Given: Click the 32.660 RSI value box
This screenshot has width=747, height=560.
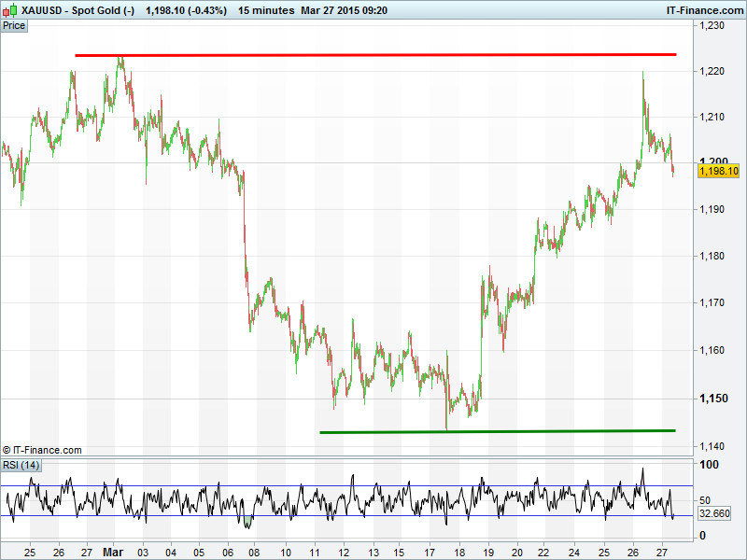Looking at the screenshot, I should point(714,513).
